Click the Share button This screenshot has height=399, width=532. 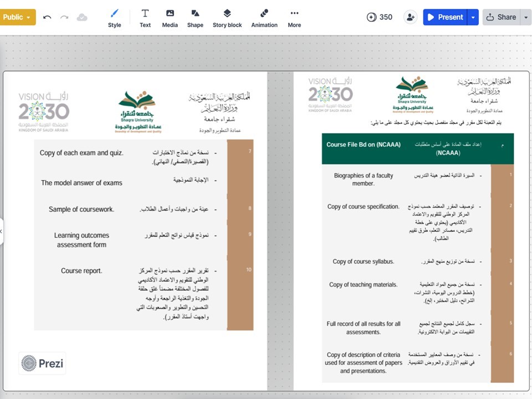coord(501,17)
